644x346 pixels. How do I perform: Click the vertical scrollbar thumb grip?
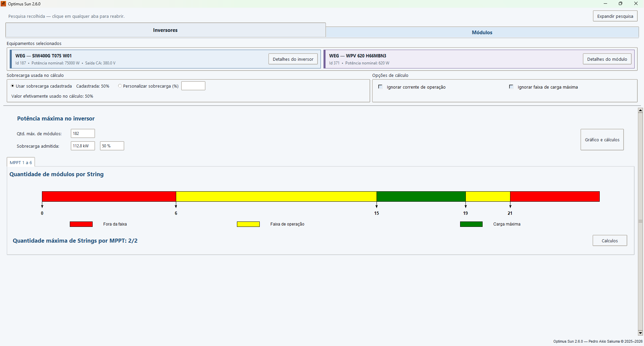(640, 221)
